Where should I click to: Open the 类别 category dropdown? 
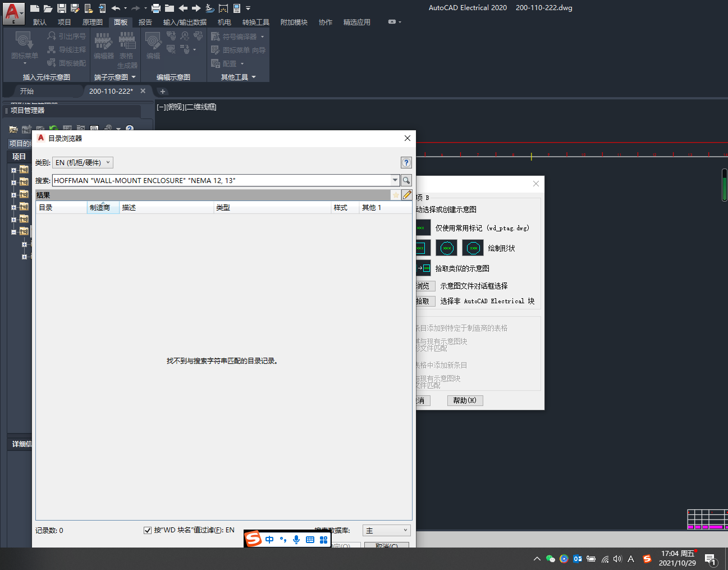pos(83,163)
